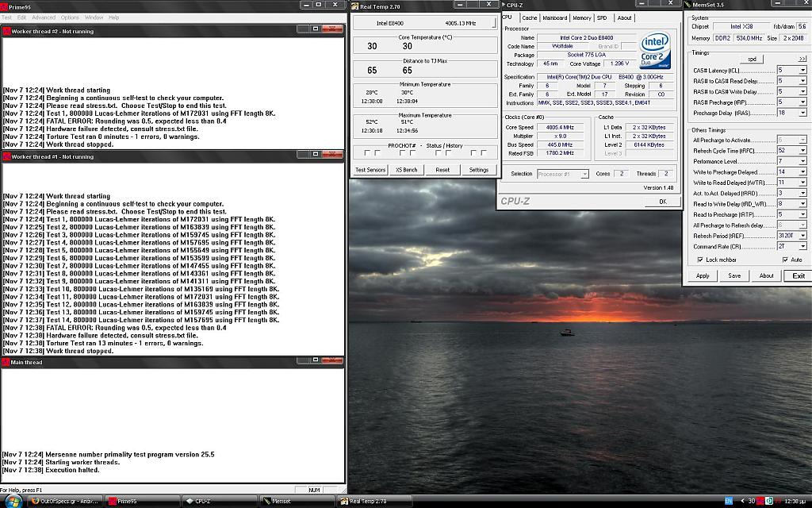Click the Worker thread #2 window icon
Screen dimensions: 812x508
coord(6,31)
